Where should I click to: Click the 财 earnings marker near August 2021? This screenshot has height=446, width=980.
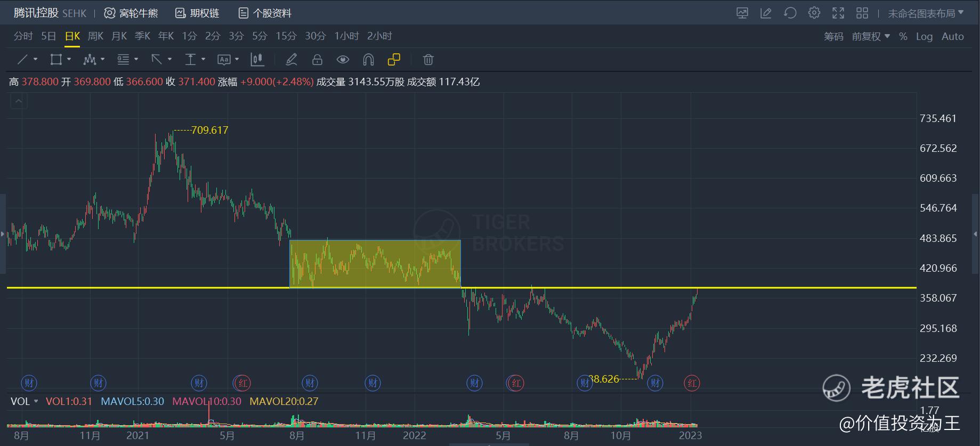pyautogui.click(x=310, y=383)
